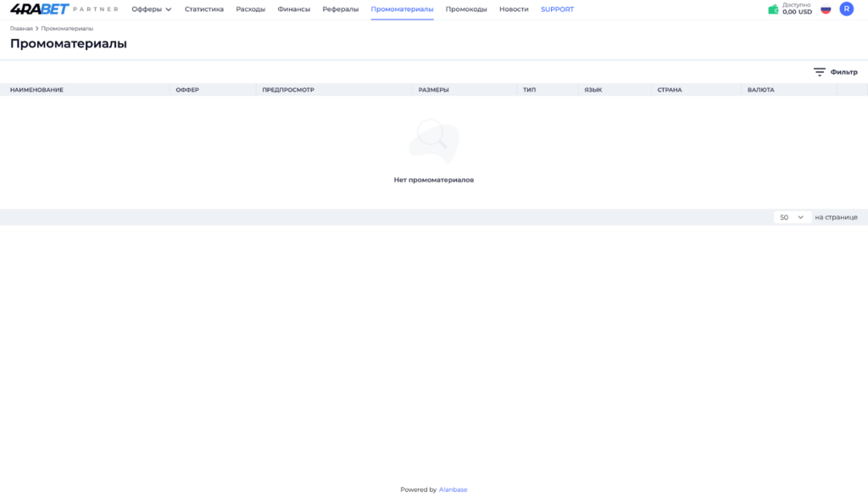This screenshot has height=497, width=868.
Task: Open the Расходы section
Action: pos(251,9)
